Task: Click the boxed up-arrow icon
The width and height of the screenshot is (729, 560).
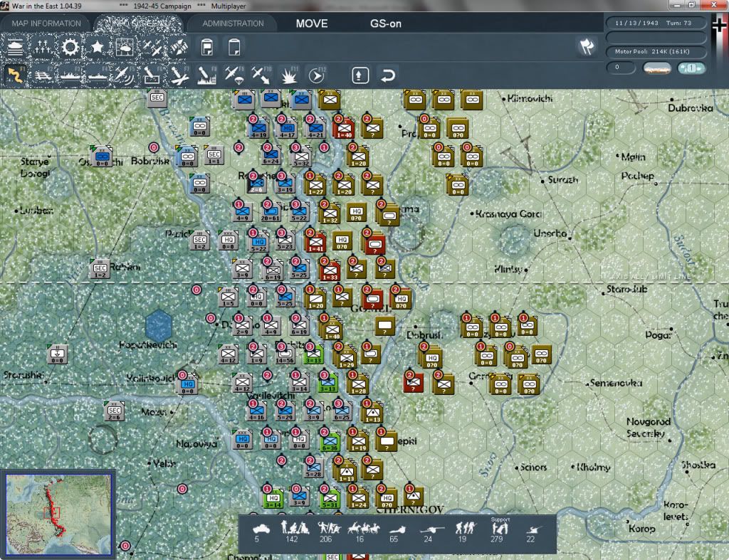Action: pos(360,75)
